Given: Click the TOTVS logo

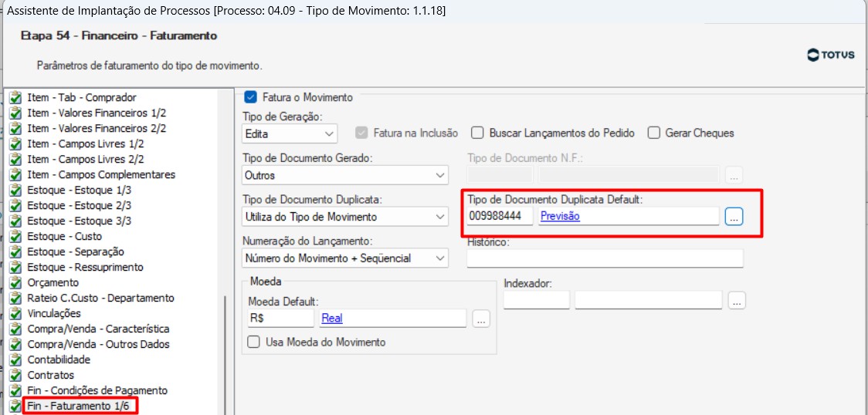Looking at the screenshot, I should click(x=830, y=56).
